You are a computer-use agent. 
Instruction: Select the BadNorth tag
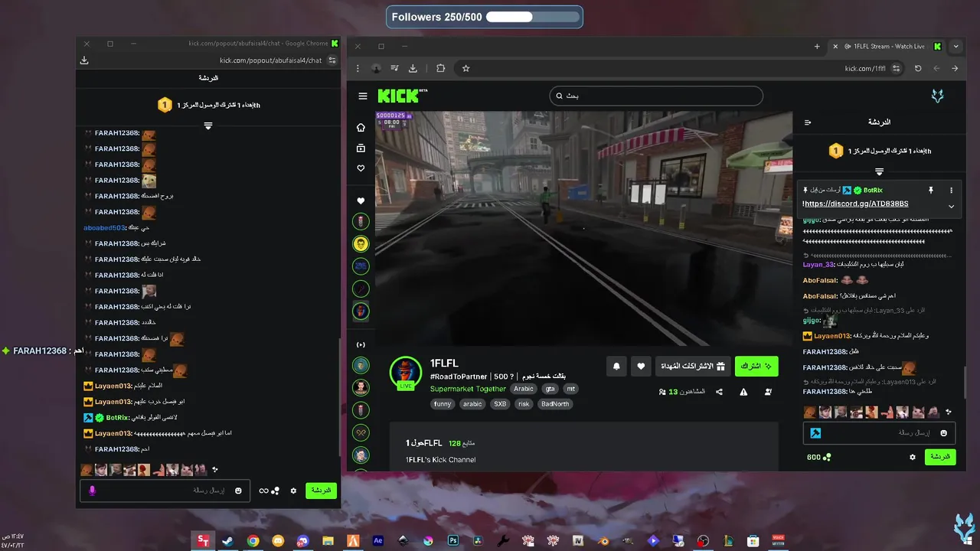(x=555, y=404)
